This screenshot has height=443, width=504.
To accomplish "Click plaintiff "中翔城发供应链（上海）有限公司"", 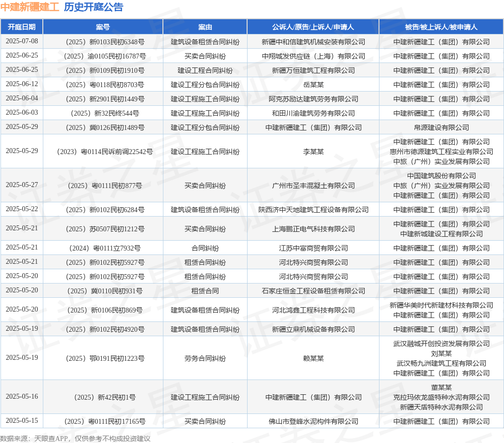I will click(x=314, y=56).
